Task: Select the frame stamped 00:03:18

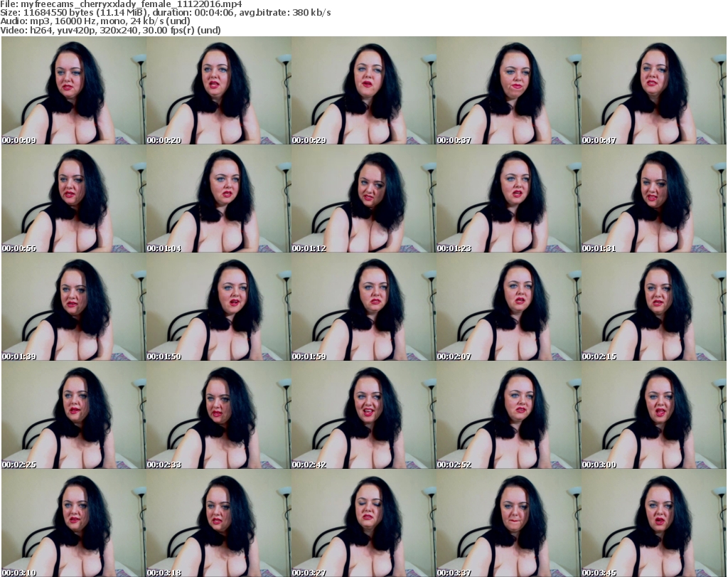Action: [219, 524]
